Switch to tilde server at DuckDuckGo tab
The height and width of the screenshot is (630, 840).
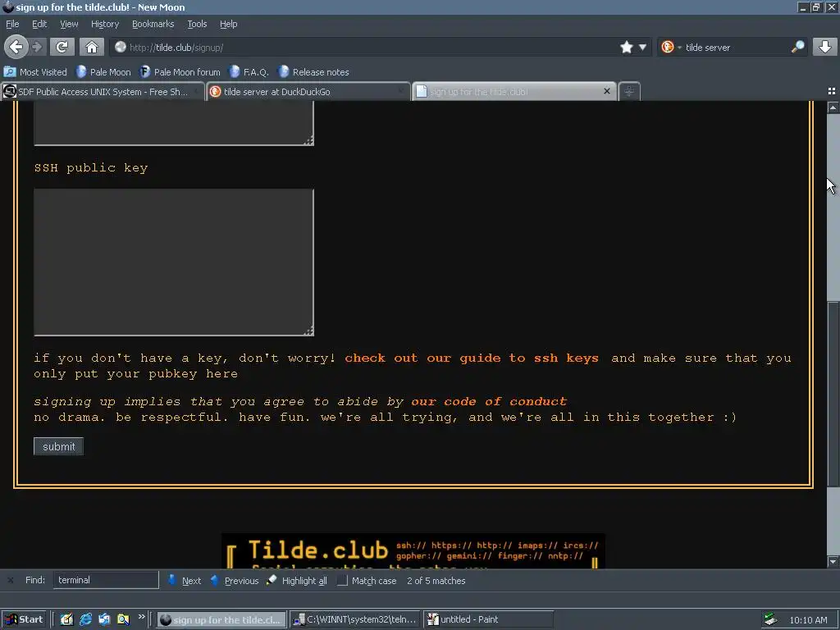pyautogui.click(x=308, y=92)
